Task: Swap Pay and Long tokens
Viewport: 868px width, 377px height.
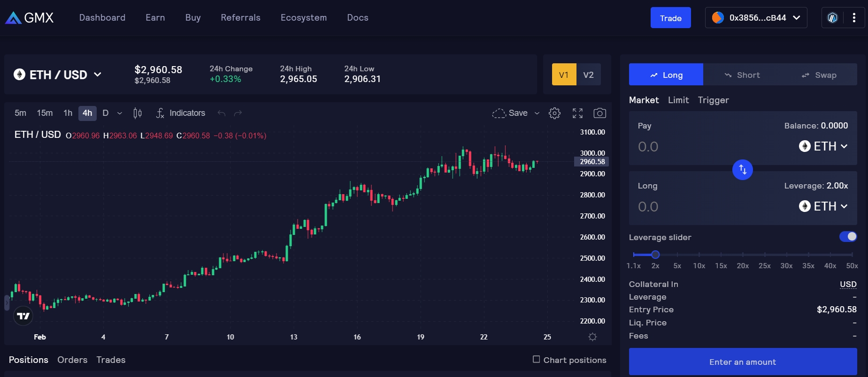Action: click(x=743, y=169)
